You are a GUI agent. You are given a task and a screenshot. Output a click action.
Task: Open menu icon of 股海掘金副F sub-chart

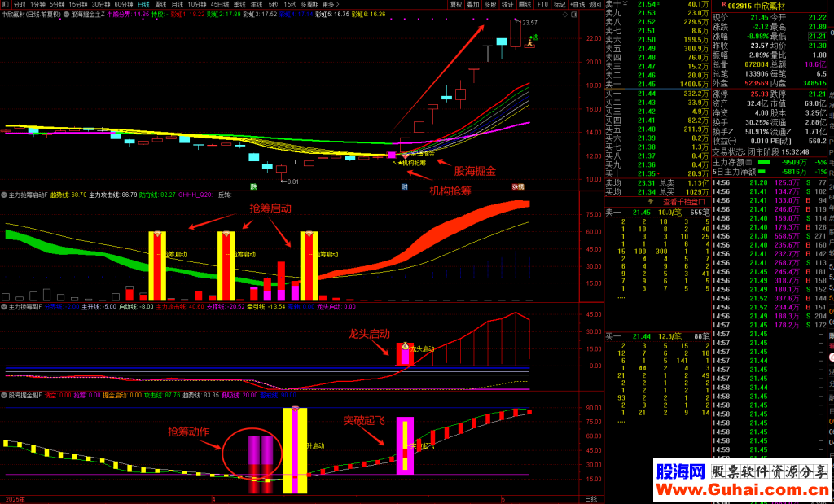click(x=4, y=396)
